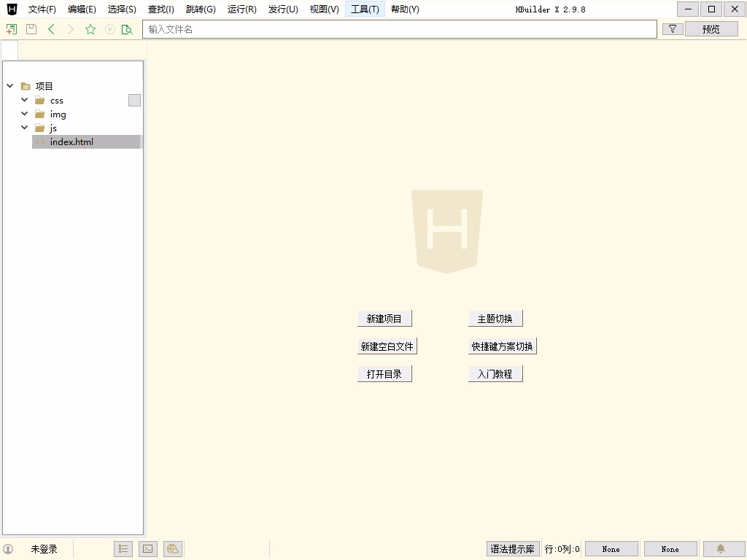Viewport: 747px width, 560px height.
Task: Open the built-in terminal from status bar
Action: tap(147, 548)
